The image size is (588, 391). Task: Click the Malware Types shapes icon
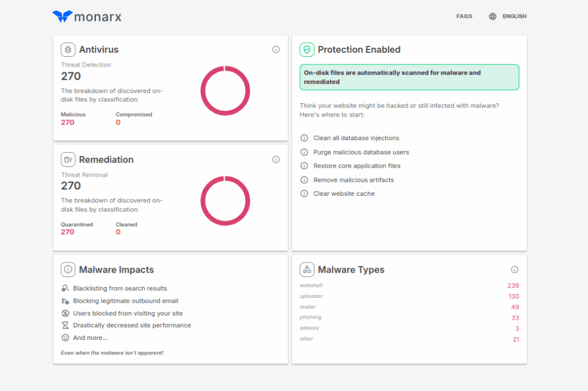click(307, 270)
